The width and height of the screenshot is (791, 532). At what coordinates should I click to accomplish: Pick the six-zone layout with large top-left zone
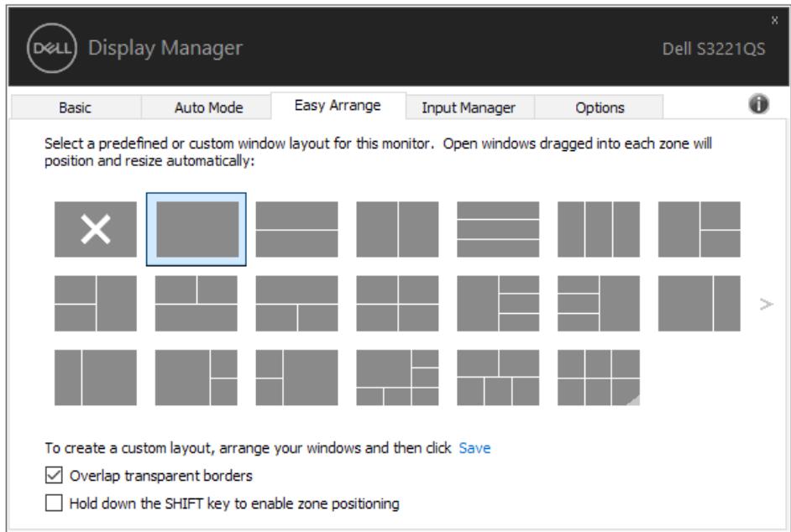[x=397, y=378]
